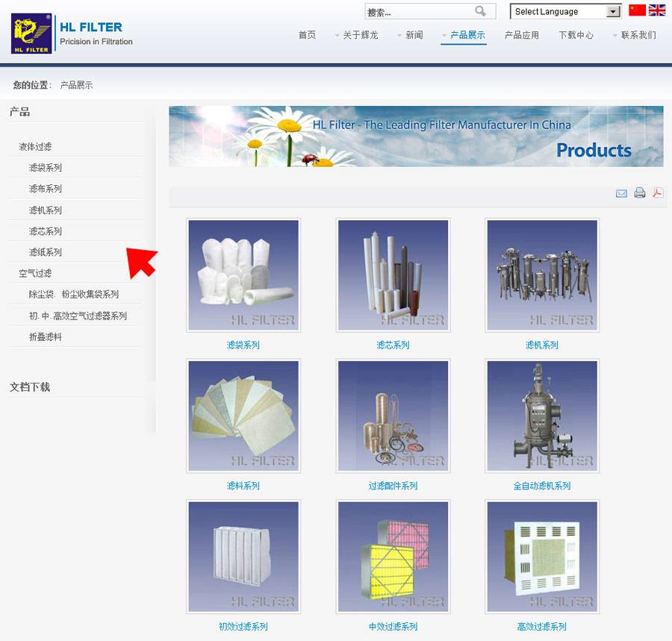Click the 全自动滤机系列 product link
The height and width of the screenshot is (641, 672).
[541, 486]
